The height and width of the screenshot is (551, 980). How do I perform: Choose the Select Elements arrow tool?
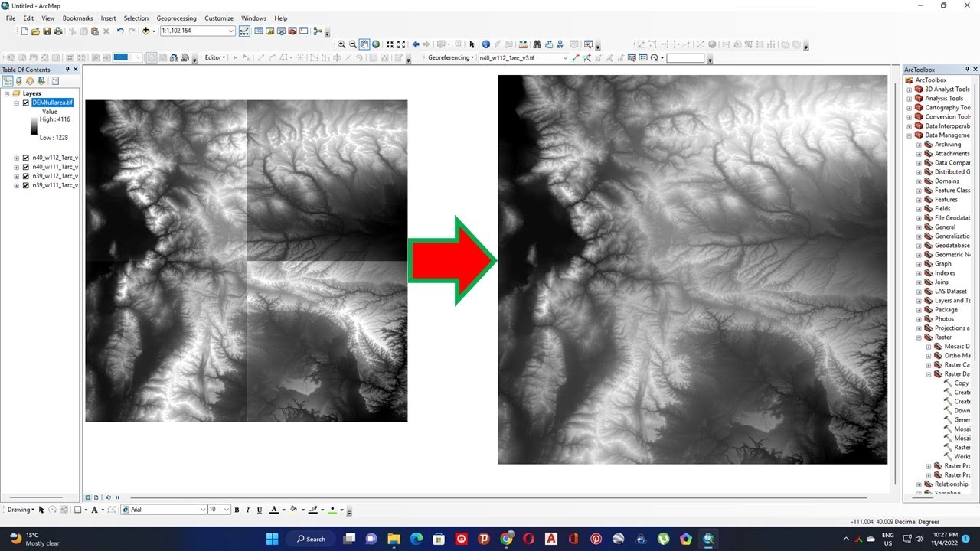tap(472, 44)
